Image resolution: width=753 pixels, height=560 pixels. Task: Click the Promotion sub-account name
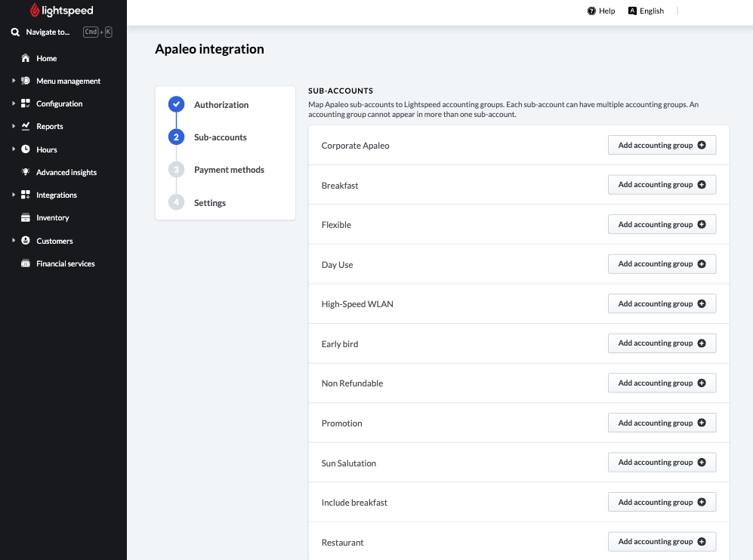click(342, 423)
